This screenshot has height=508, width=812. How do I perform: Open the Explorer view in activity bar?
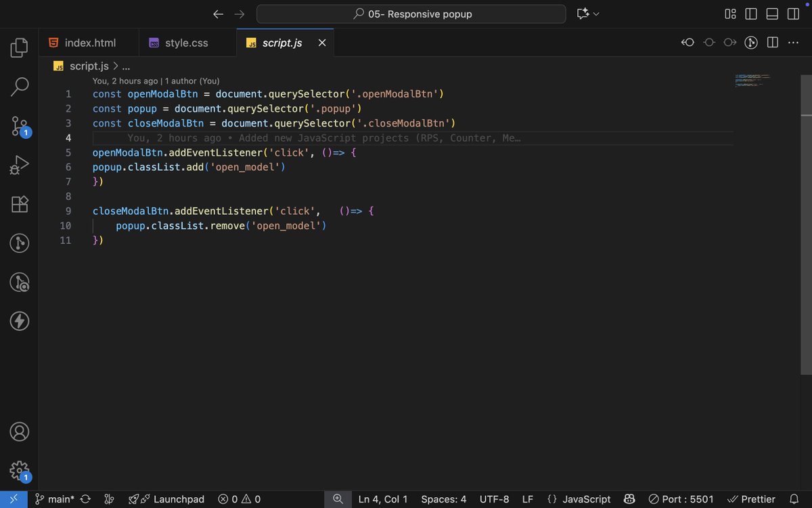point(20,47)
